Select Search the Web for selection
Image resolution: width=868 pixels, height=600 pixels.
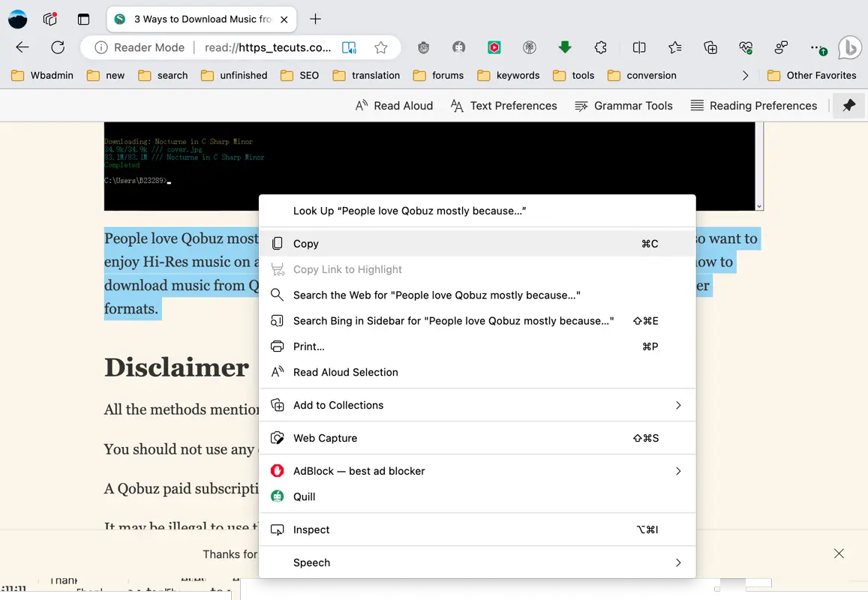tap(477, 295)
